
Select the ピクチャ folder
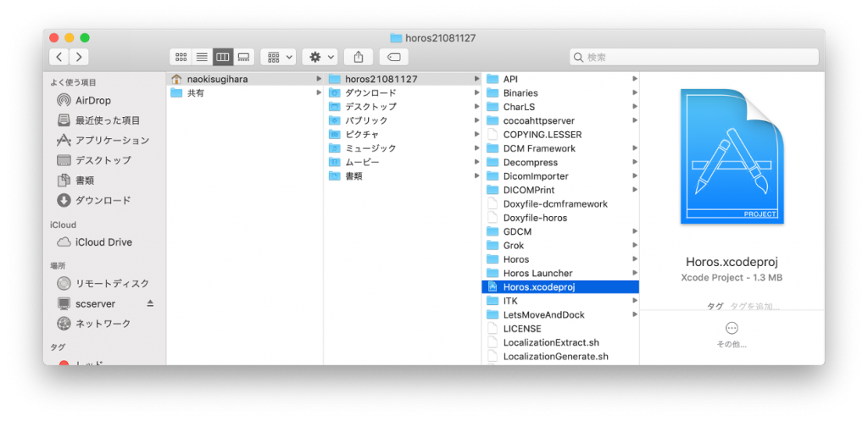point(403,135)
